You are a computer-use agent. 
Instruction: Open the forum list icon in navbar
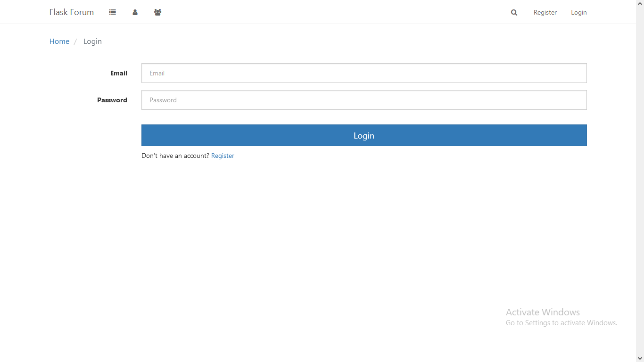[112, 12]
